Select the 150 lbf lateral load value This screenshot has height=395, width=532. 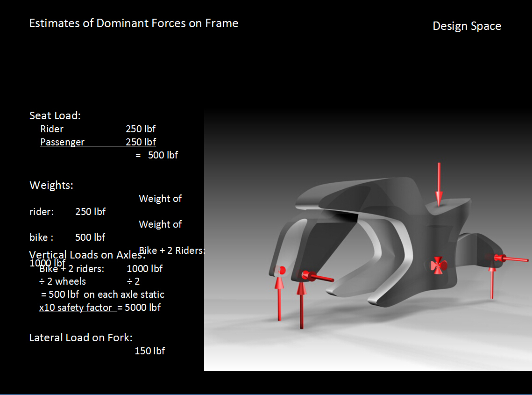click(149, 351)
